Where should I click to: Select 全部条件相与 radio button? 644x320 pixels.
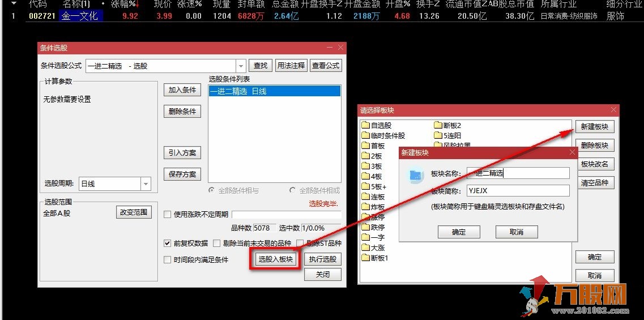pos(212,191)
